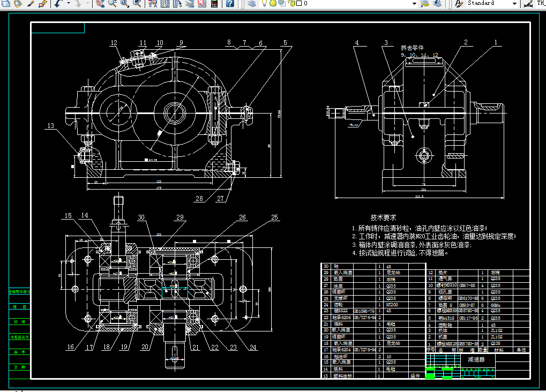Select the Pan hand tool
The height and width of the screenshot is (392, 546).
click(100, 3)
